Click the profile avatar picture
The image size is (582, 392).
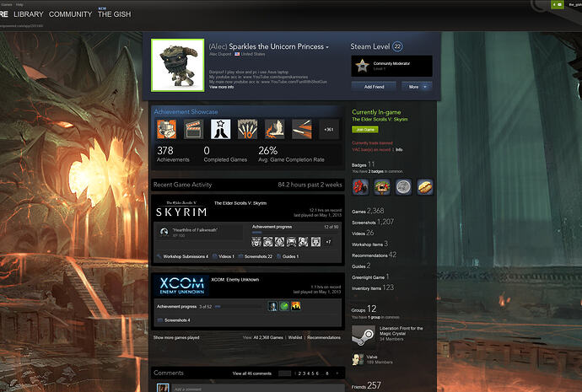(177, 65)
